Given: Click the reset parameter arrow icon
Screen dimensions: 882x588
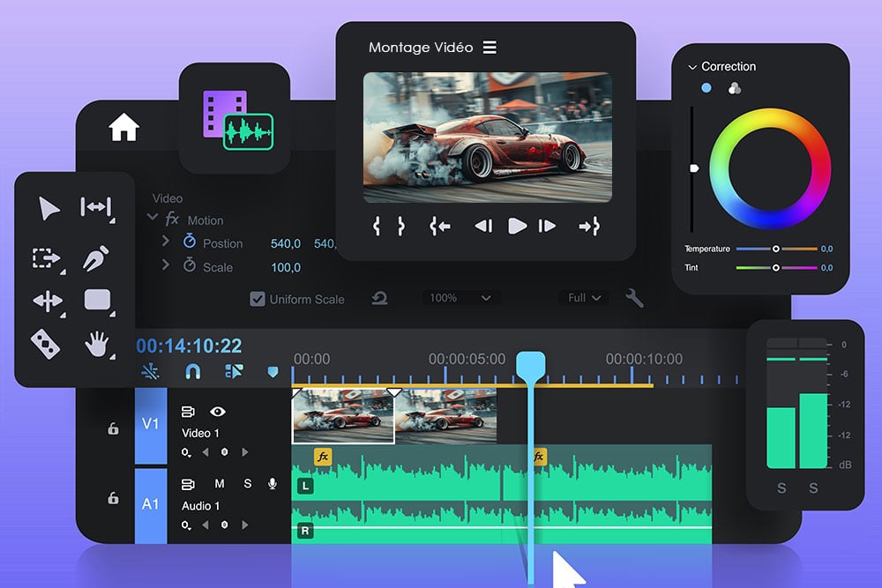Looking at the screenshot, I should 379,298.
